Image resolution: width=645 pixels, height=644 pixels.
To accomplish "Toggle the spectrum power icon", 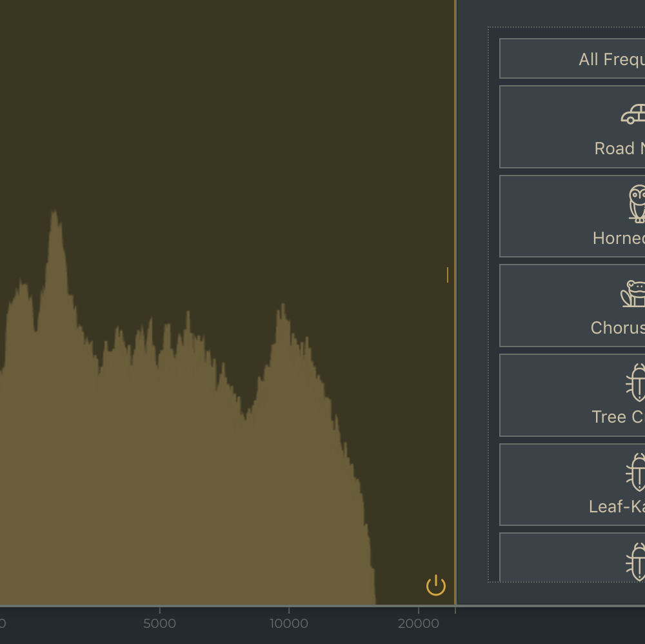I will (435, 585).
